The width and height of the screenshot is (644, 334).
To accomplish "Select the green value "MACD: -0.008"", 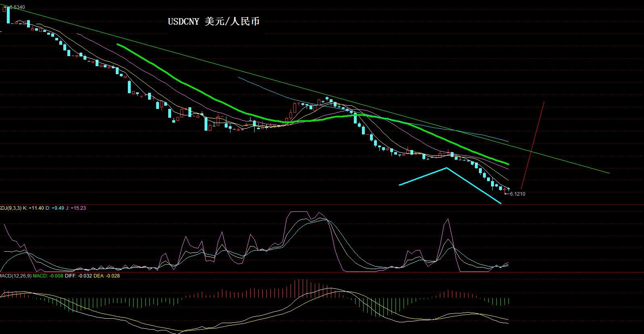I will click(x=48, y=276).
